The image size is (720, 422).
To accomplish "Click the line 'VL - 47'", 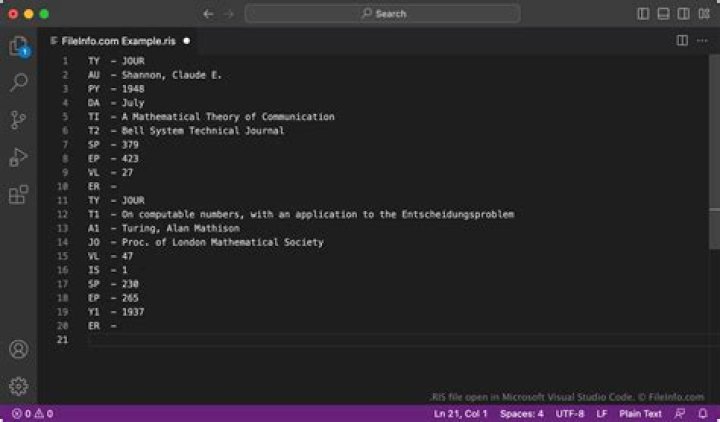I will pyautogui.click(x=111, y=256).
